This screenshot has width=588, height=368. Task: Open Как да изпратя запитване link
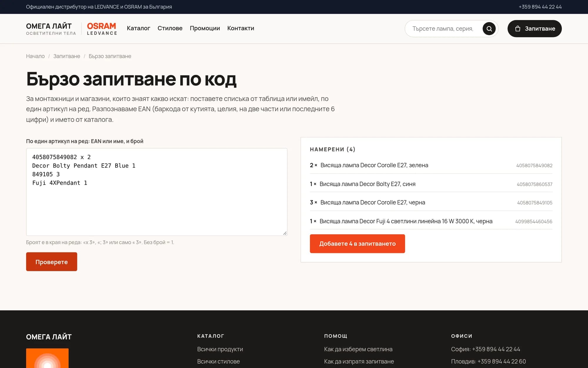(x=359, y=362)
